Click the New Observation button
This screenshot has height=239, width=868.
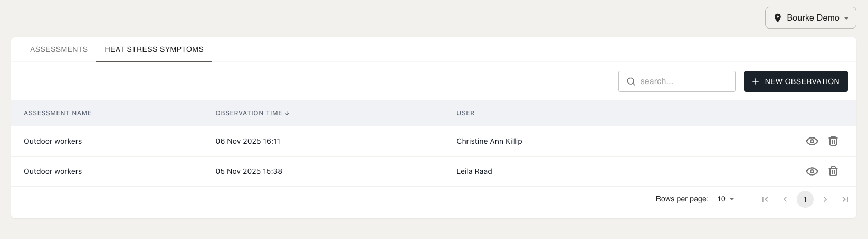(x=795, y=81)
